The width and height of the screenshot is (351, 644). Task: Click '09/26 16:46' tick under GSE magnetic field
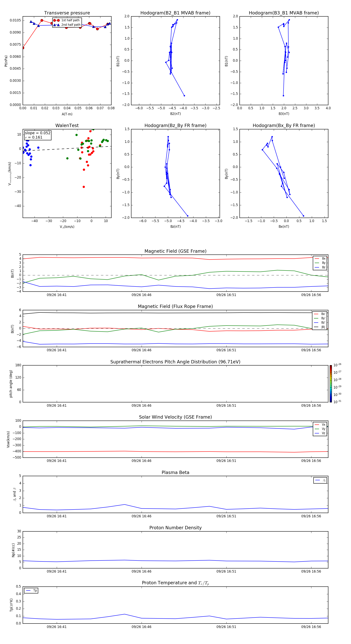click(x=141, y=295)
